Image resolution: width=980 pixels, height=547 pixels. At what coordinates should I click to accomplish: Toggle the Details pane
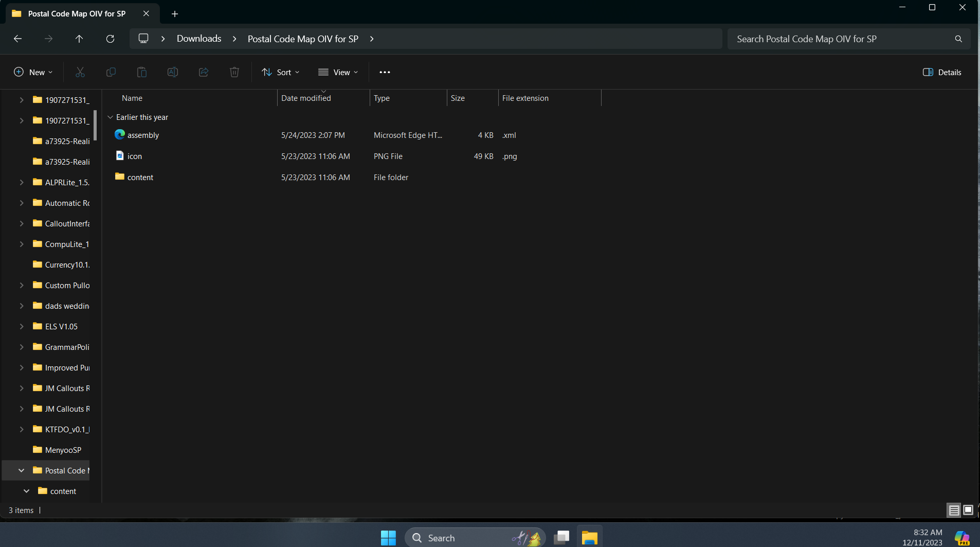click(x=942, y=73)
